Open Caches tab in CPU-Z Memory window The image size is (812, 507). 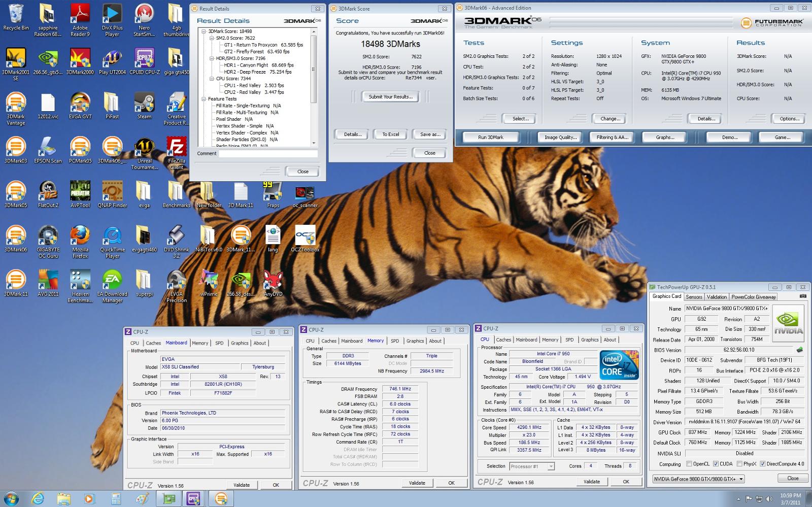(329, 341)
